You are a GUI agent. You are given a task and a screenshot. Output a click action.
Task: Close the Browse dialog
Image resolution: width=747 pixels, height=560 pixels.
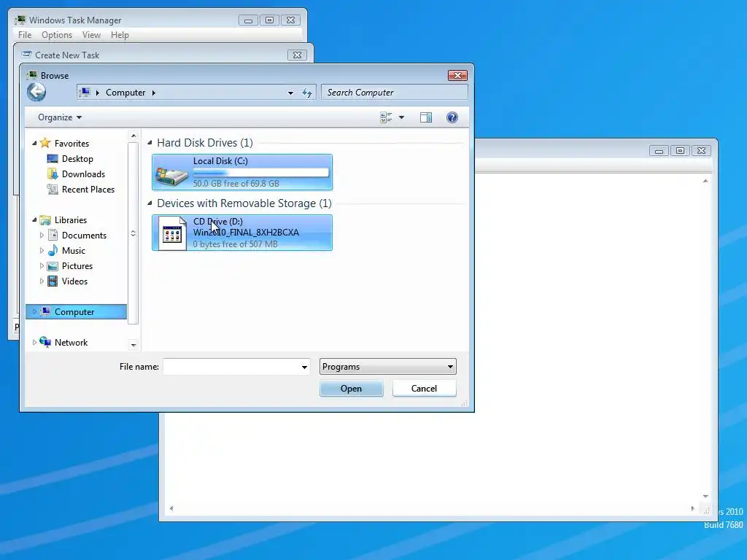[457, 75]
